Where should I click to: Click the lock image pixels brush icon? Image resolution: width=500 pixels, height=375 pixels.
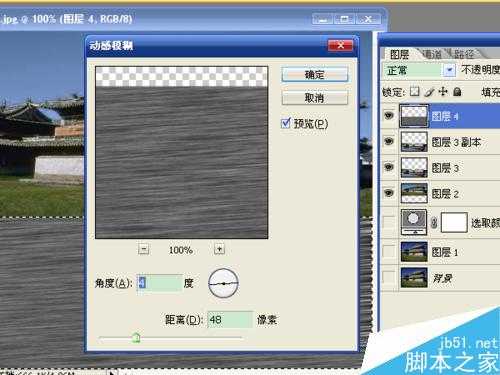[430, 91]
